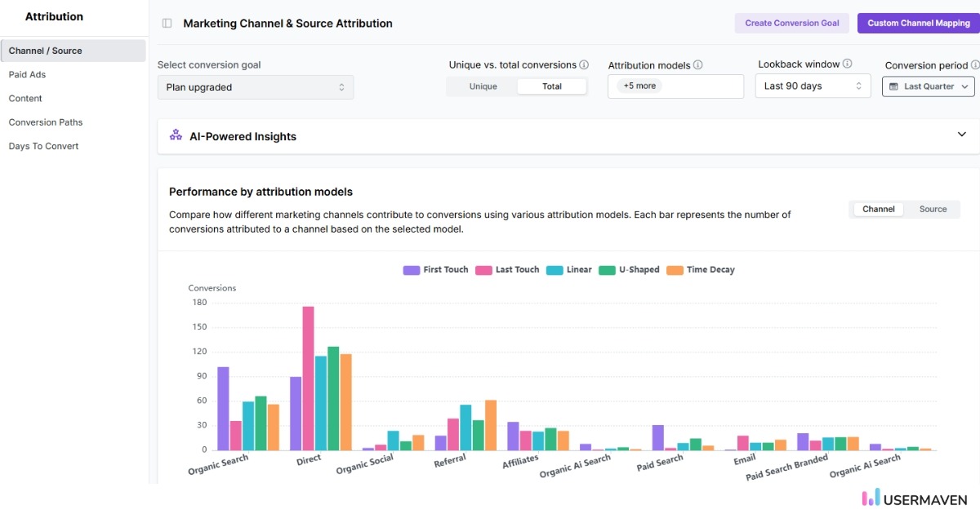980x514 pixels.
Task: Open the Plan upgraded conversion goal dropdown
Action: (x=256, y=87)
